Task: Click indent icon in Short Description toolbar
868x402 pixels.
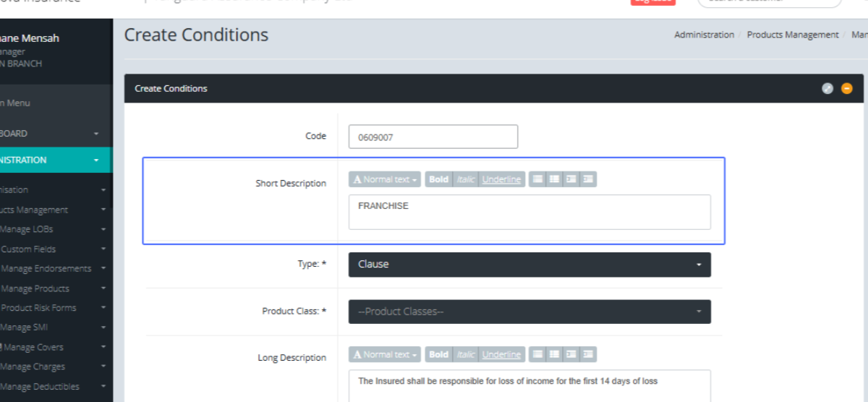Action: coord(589,179)
